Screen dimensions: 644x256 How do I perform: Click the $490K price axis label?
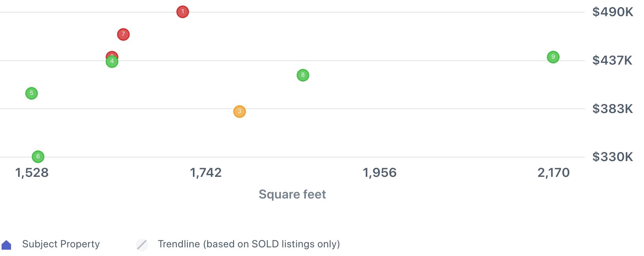click(612, 12)
